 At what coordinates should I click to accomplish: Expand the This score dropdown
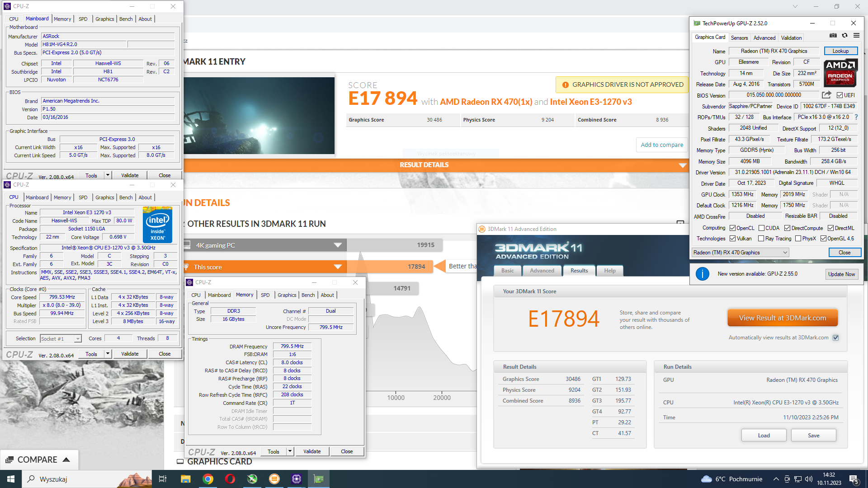point(337,267)
